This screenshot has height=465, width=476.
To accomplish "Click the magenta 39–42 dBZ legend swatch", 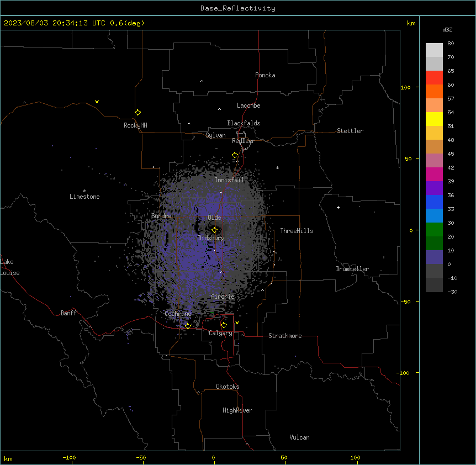I will (434, 174).
